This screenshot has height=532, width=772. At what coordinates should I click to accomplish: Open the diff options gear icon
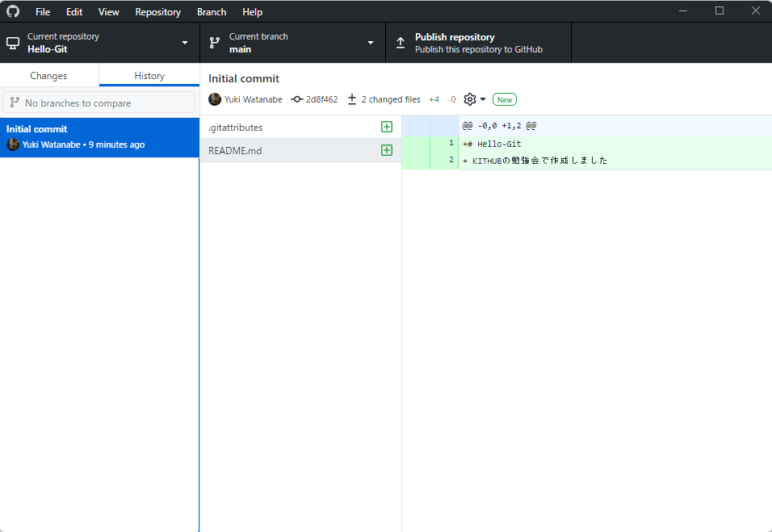(x=468, y=98)
